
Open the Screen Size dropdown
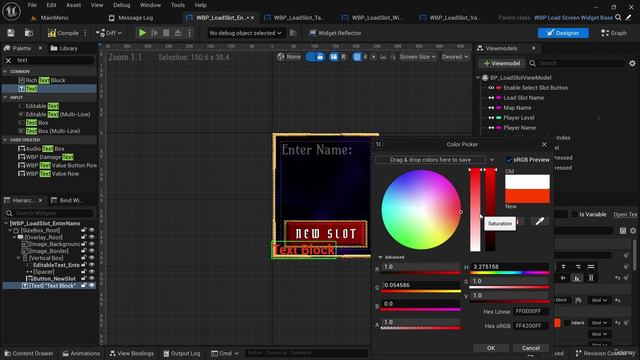pos(418,57)
